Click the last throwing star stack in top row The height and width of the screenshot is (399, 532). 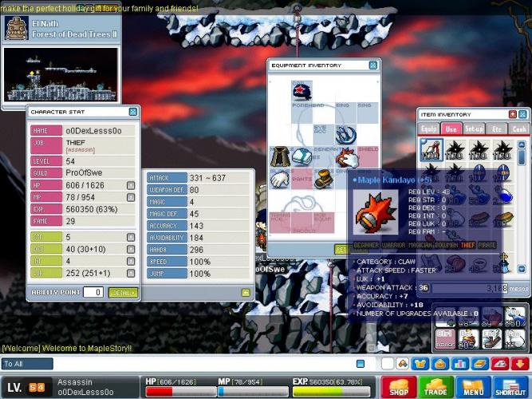tap(502, 149)
